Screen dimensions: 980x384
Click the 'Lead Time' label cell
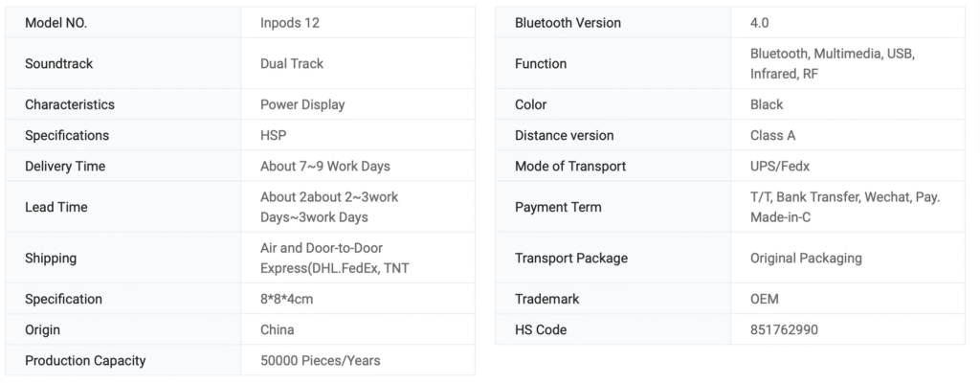pos(56,207)
